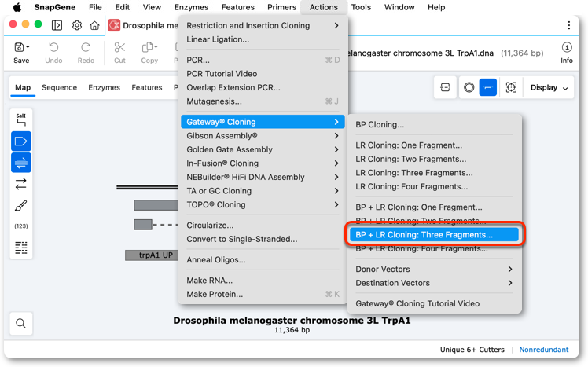Toggle the (123) numbering icon

21,226
